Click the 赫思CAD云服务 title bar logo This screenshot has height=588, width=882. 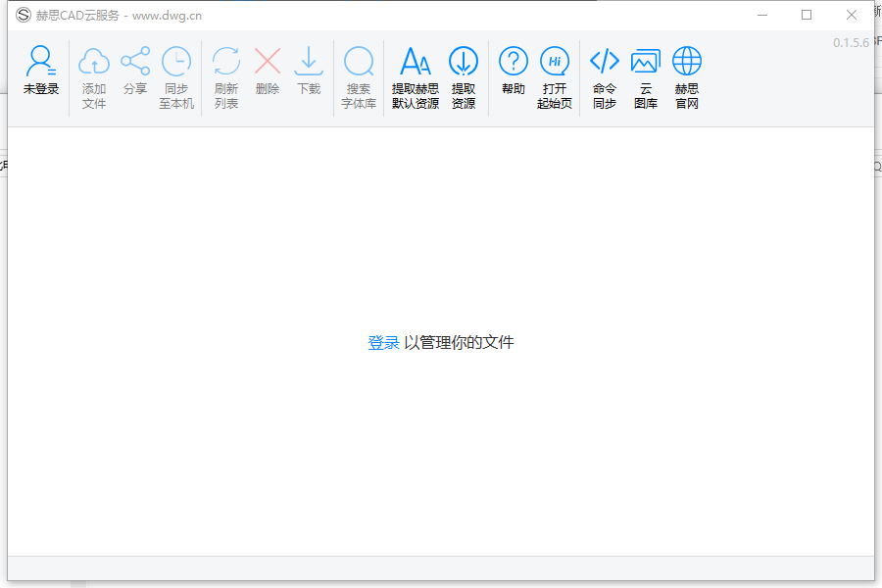pos(24,15)
